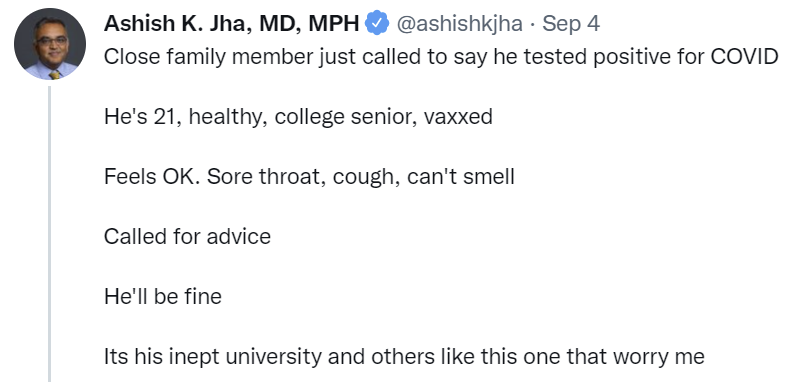Click the words "college senior" in the tweet
This screenshot has height=382, width=810.
pyautogui.click(x=346, y=117)
